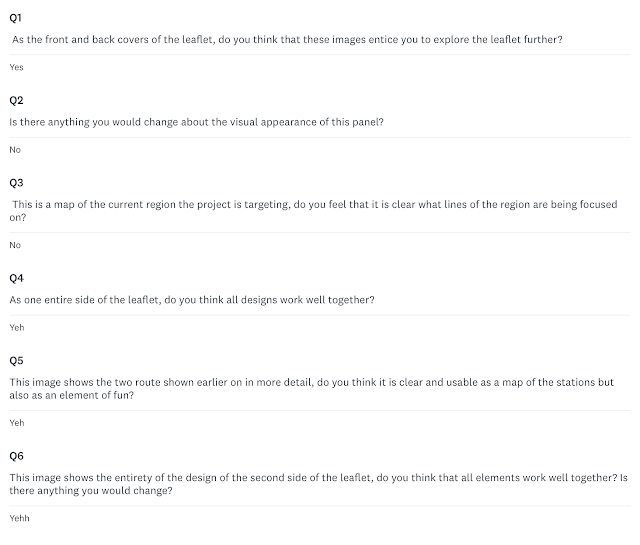Select the Q5 question about two routes
The height and width of the screenshot is (545, 640).
point(311,389)
